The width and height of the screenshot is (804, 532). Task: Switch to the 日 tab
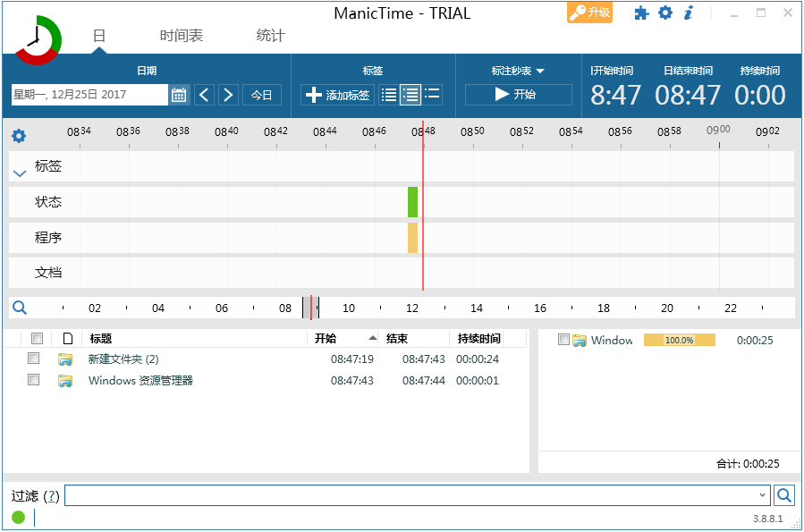(x=99, y=36)
